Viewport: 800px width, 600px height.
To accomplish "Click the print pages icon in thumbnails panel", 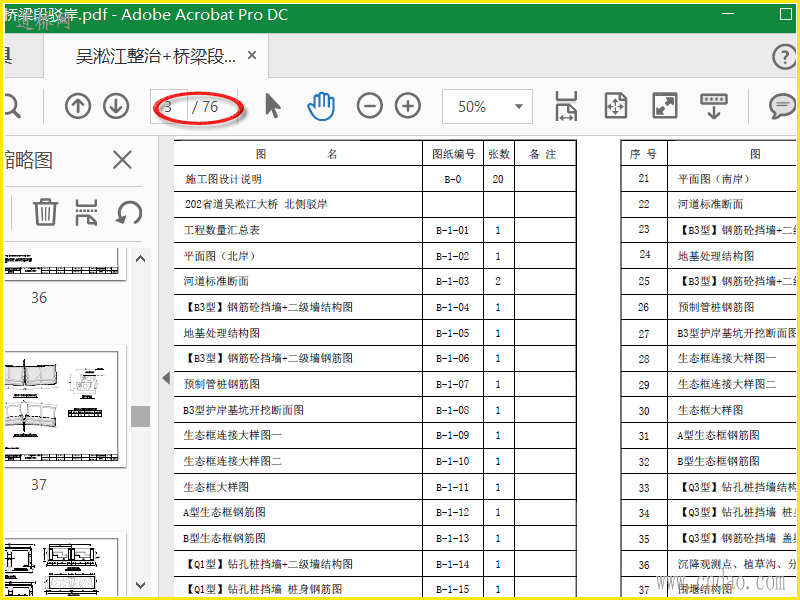I will 86,212.
